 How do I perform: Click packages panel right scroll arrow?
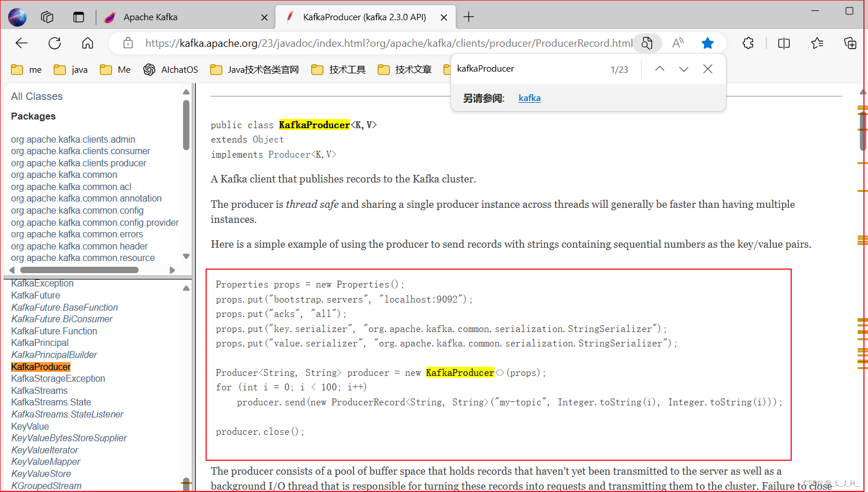[172, 270]
